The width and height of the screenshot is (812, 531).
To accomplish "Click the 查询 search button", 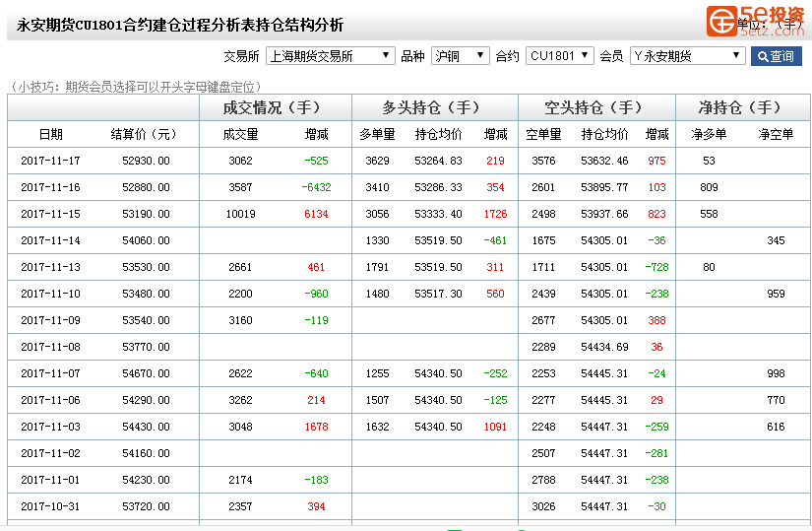I will (776, 56).
